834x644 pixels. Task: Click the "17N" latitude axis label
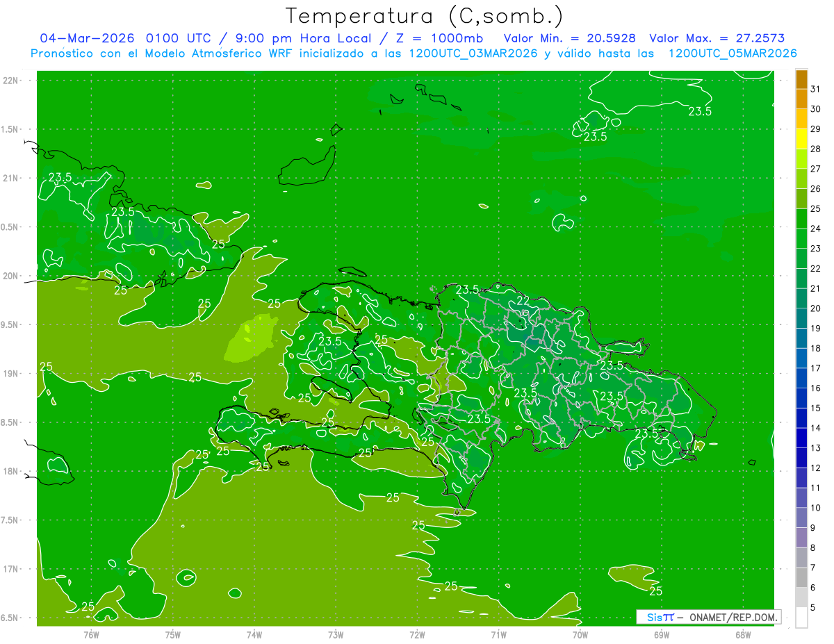(x=11, y=569)
